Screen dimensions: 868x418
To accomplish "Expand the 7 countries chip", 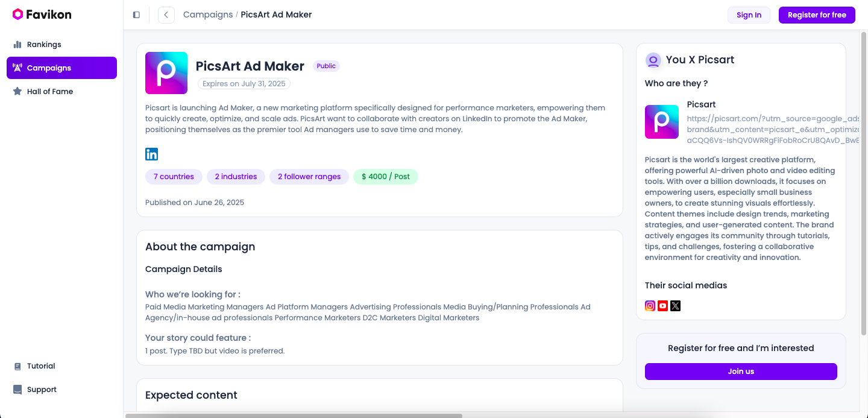I will coord(174,177).
